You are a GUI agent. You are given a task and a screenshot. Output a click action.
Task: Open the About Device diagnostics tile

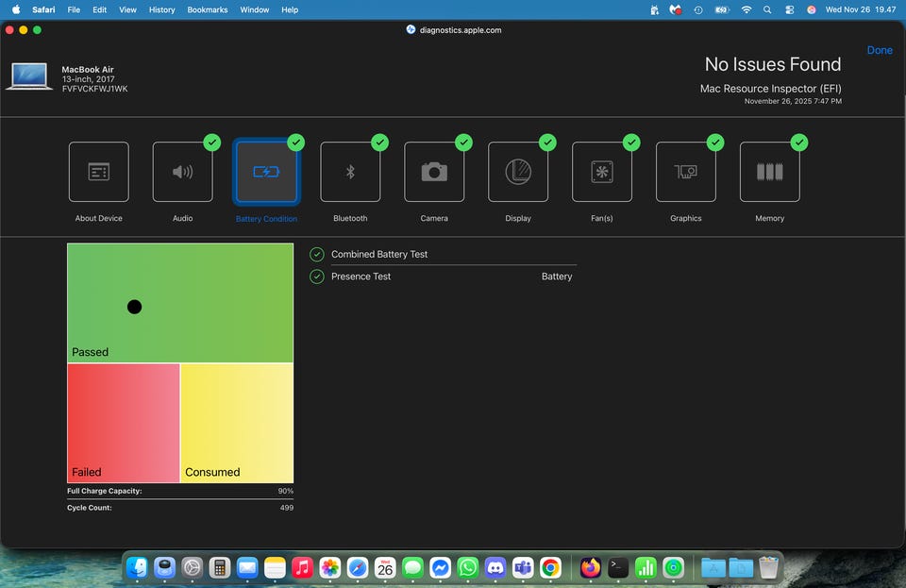click(x=99, y=172)
